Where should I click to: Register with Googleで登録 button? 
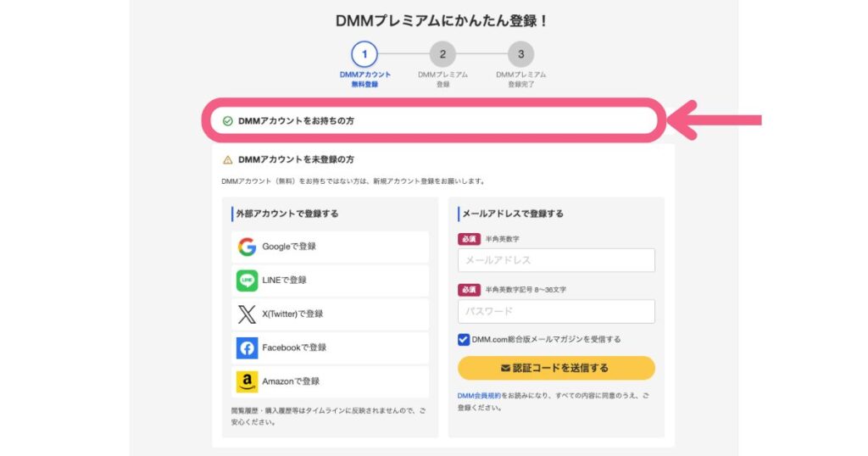click(x=331, y=247)
